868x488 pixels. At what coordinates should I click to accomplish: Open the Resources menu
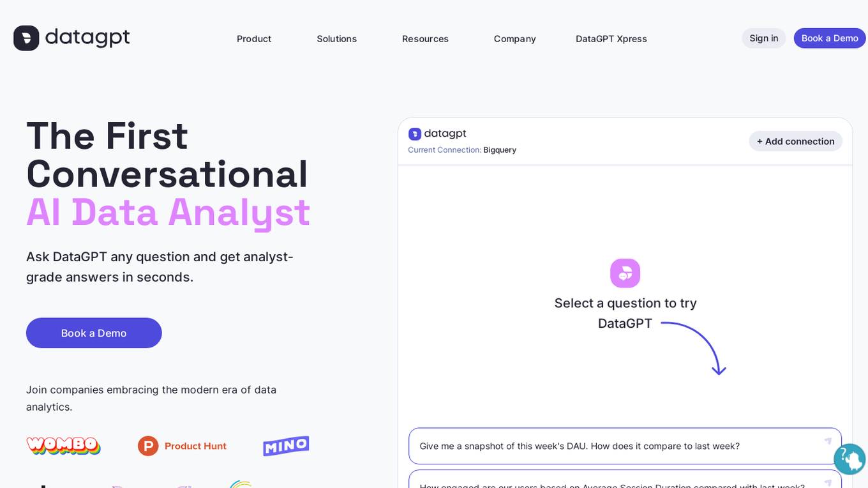click(x=425, y=38)
